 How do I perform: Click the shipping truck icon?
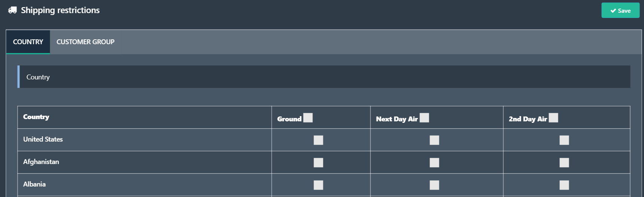(12, 10)
